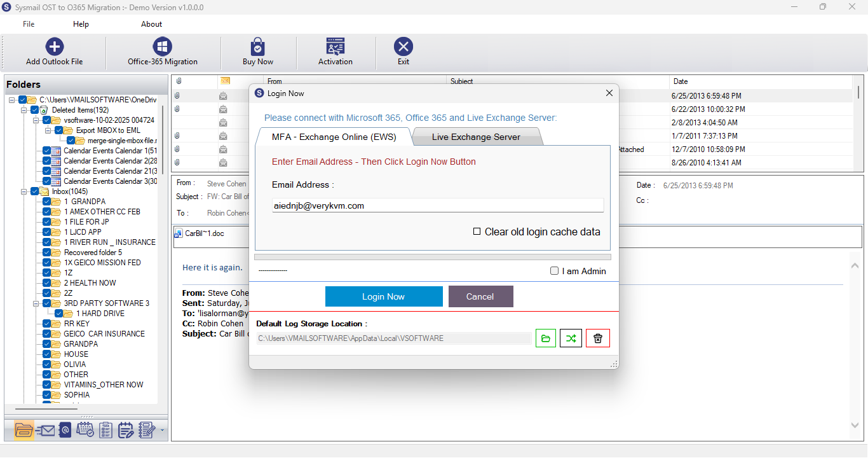The width and height of the screenshot is (868, 458).
Task: Uncheck the Deleted Items folder checkbox
Action: point(34,110)
